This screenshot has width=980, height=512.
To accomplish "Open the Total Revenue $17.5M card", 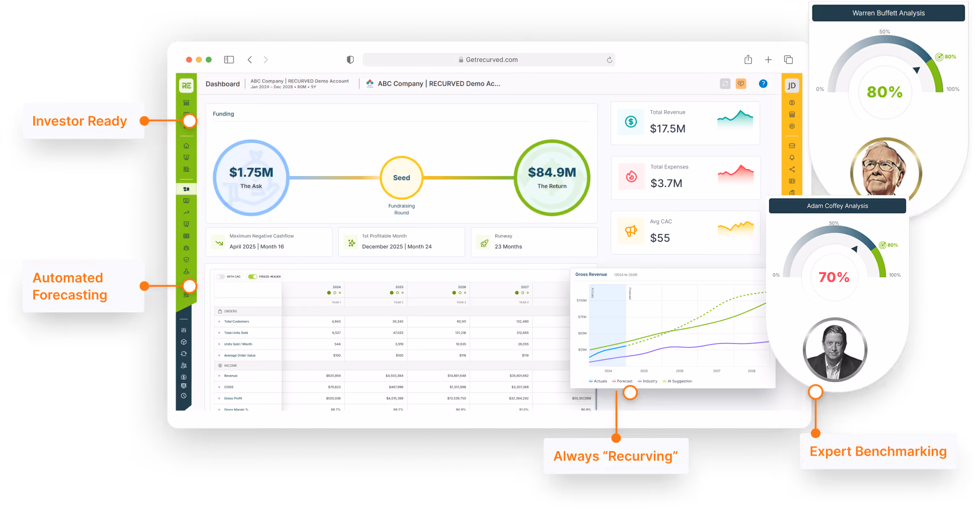I will point(686,123).
